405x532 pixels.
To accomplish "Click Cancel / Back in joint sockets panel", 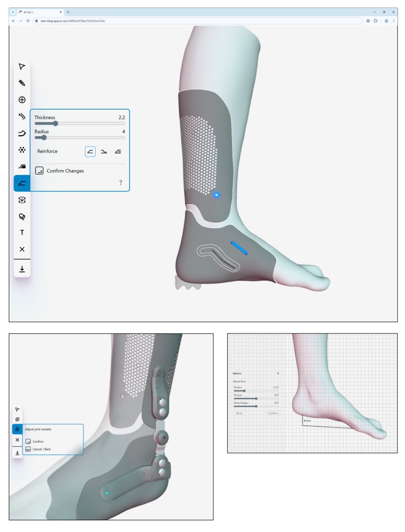I will click(38, 449).
